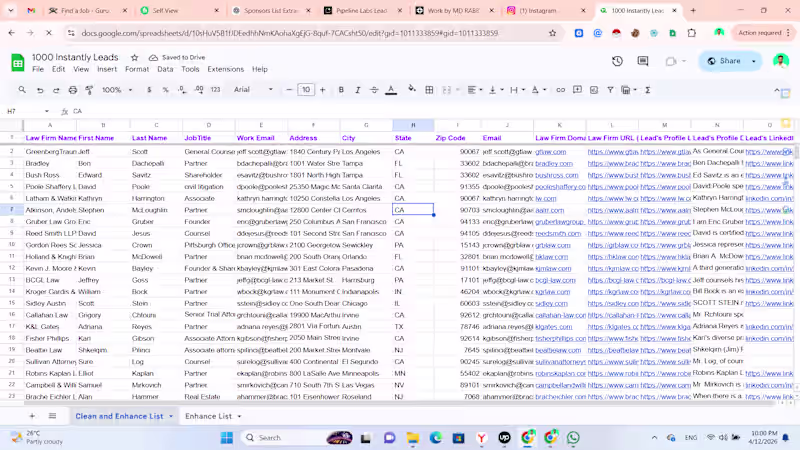This screenshot has height=450, width=800.
Task: Bookmark this page with star icon
Action: (x=552, y=33)
